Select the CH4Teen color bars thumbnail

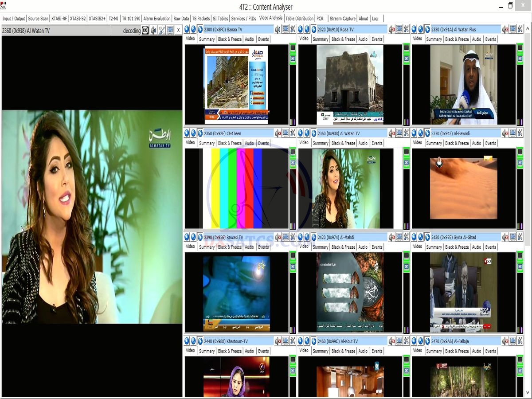237,188
